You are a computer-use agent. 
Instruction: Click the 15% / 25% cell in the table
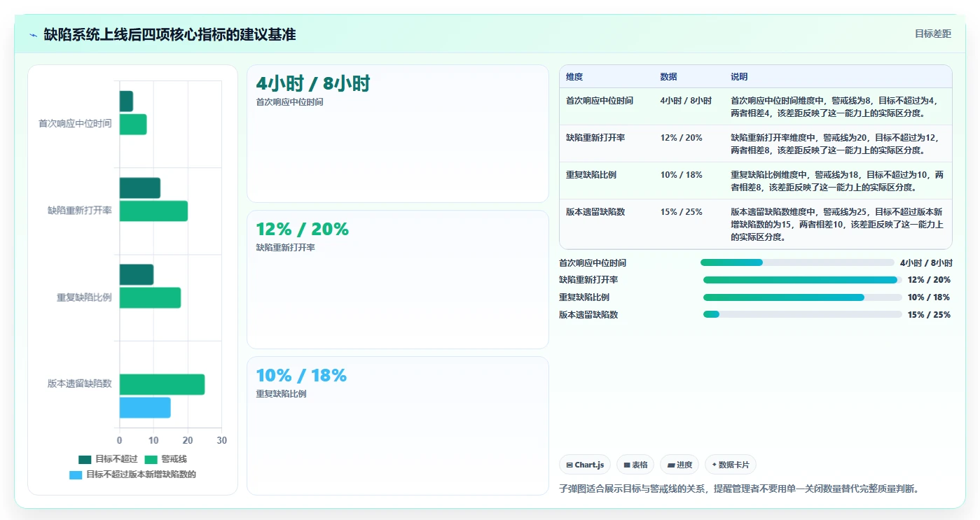pyautogui.click(x=681, y=212)
